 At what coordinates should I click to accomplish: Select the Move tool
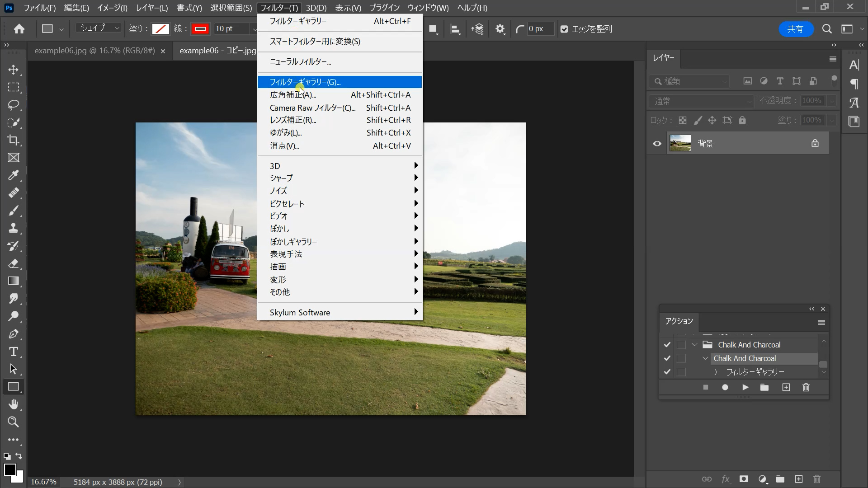tap(14, 70)
